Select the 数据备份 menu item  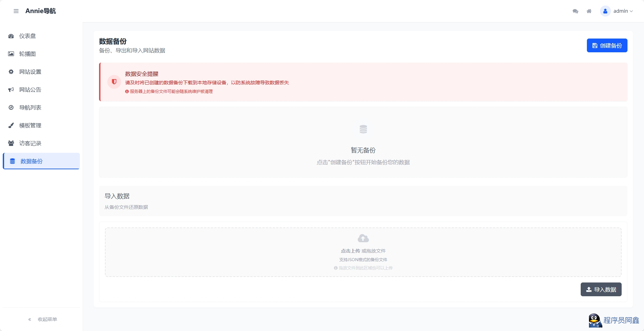tap(41, 161)
